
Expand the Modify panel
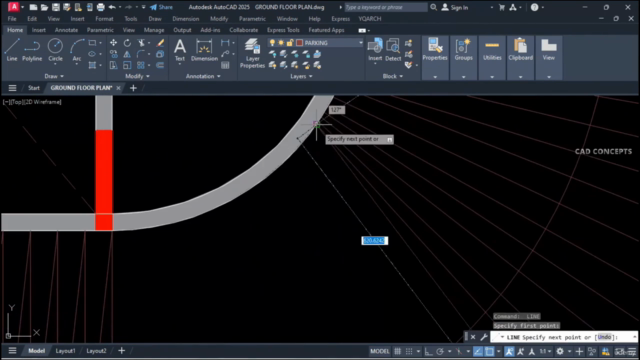[x=137, y=76]
